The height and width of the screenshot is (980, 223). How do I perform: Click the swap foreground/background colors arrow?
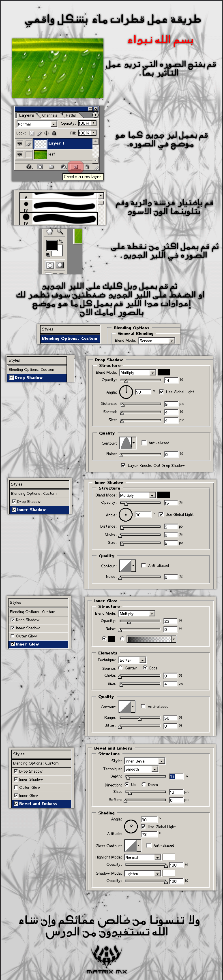point(61,242)
